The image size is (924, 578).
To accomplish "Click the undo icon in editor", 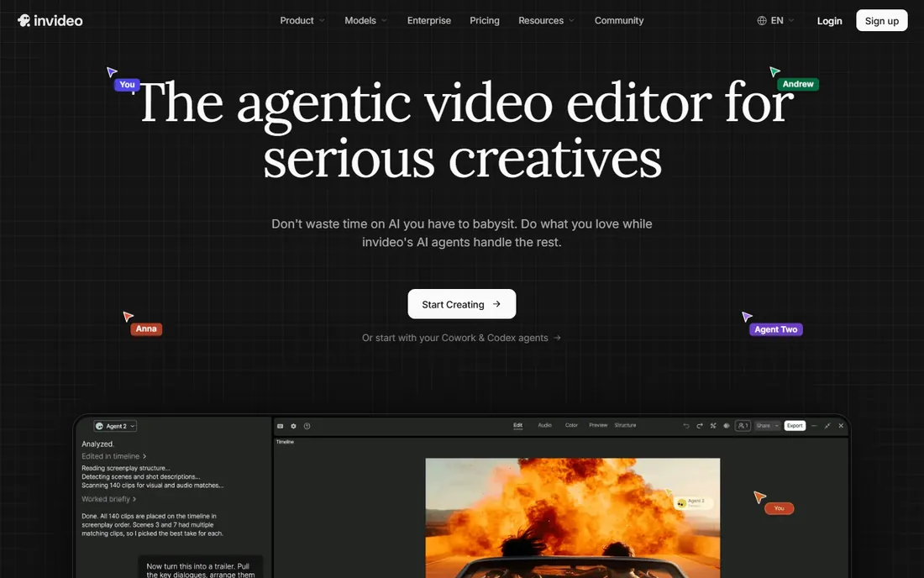I will (686, 426).
